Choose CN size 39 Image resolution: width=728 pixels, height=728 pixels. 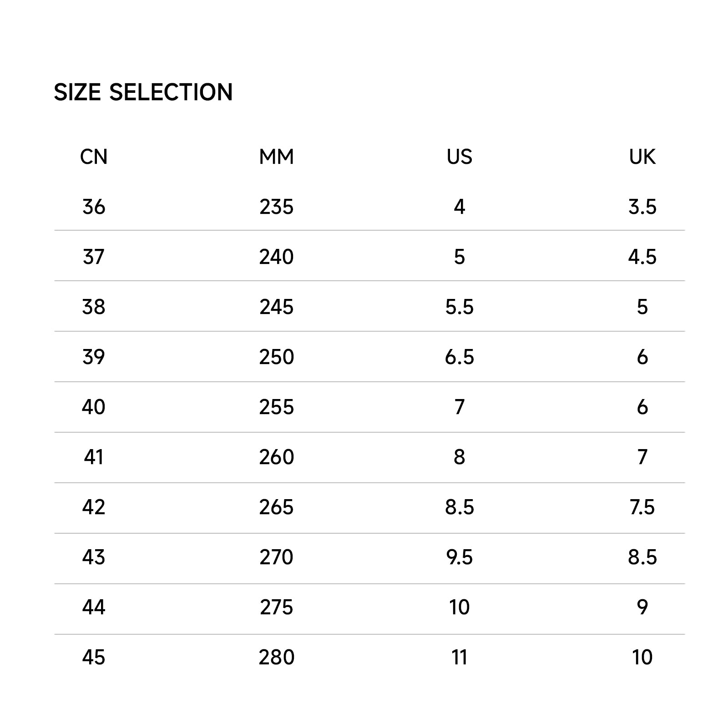click(x=94, y=357)
